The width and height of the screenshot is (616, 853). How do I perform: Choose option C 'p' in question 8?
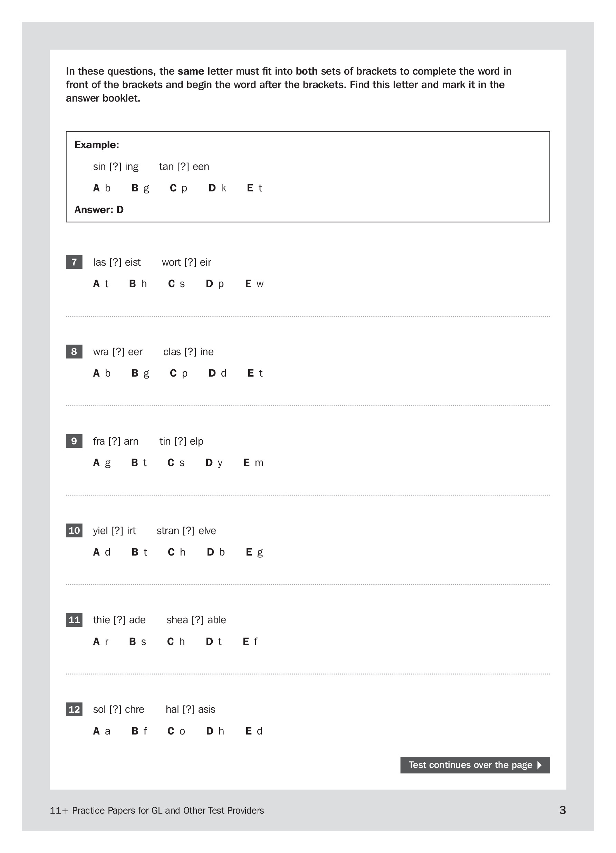179,373
